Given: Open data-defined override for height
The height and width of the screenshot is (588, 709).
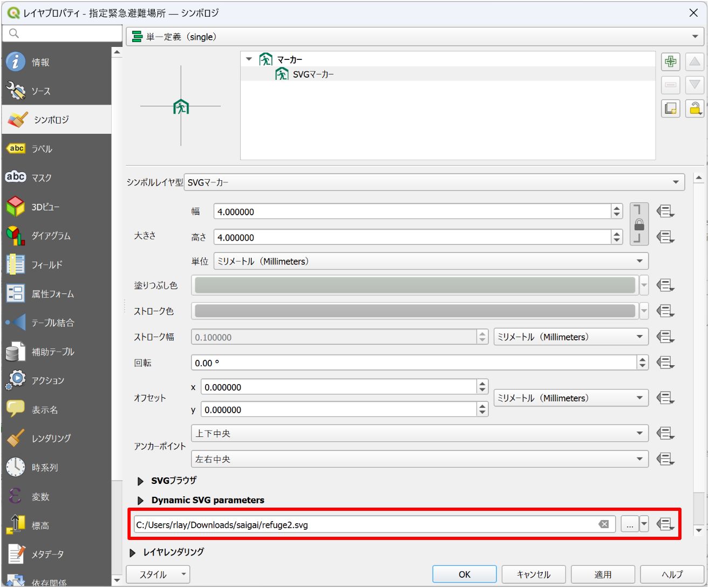Looking at the screenshot, I should click(x=665, y=237).
